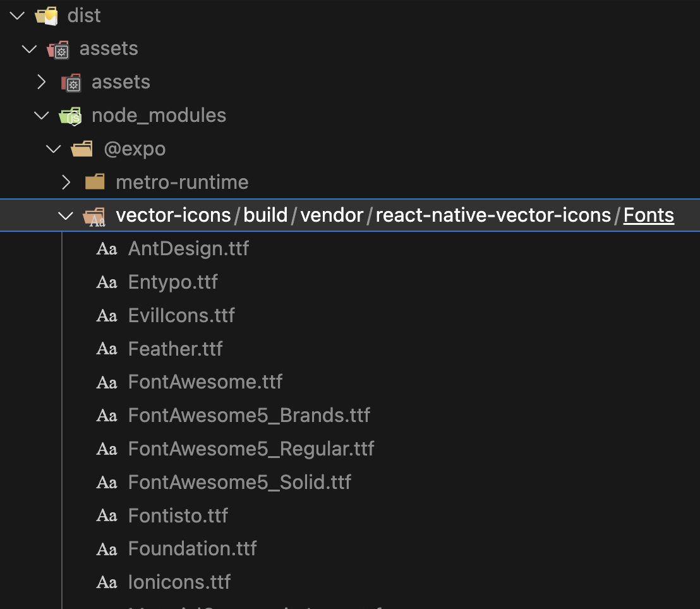
Task: Click the underlined Fonts breadcrumb
Action: (x=648, y=215)
